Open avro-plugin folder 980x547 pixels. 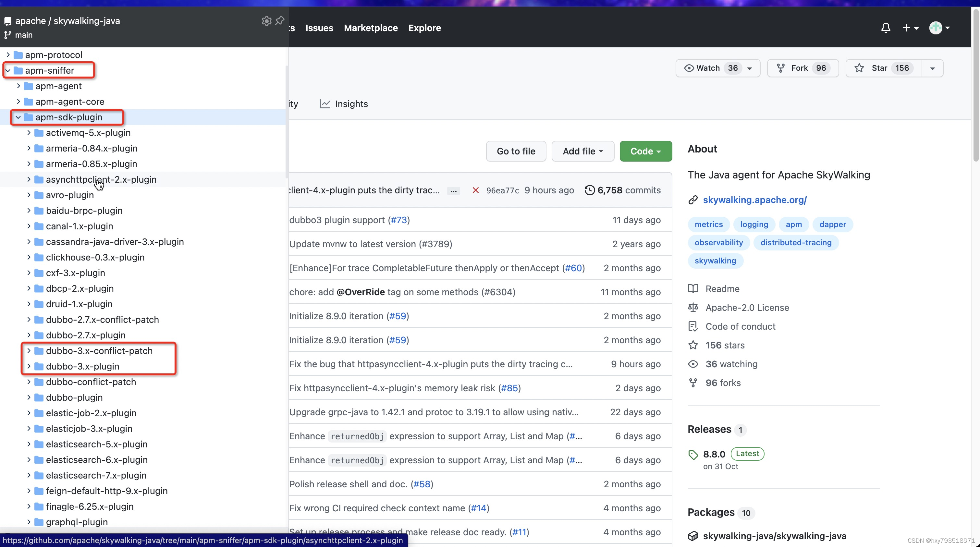click(x=70, y=195)
